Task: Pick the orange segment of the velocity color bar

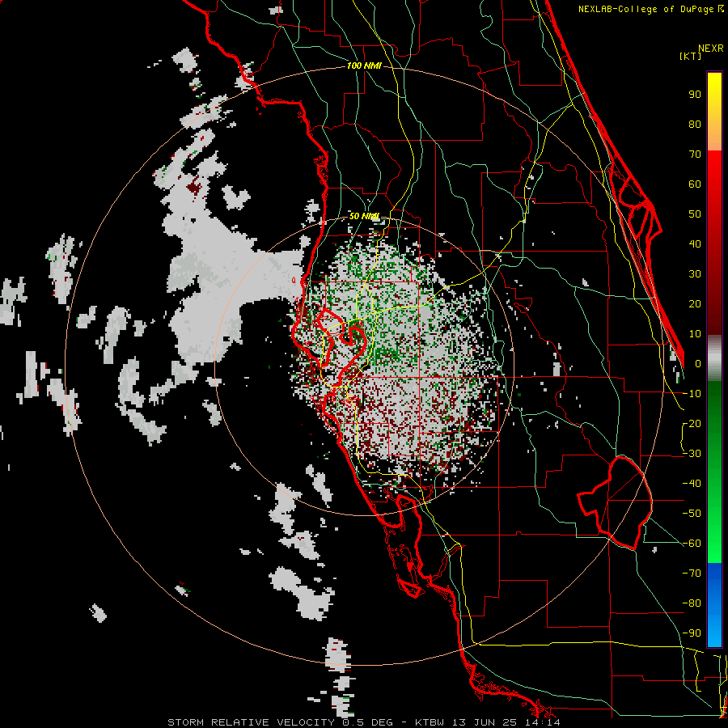Action: [714, 133]
